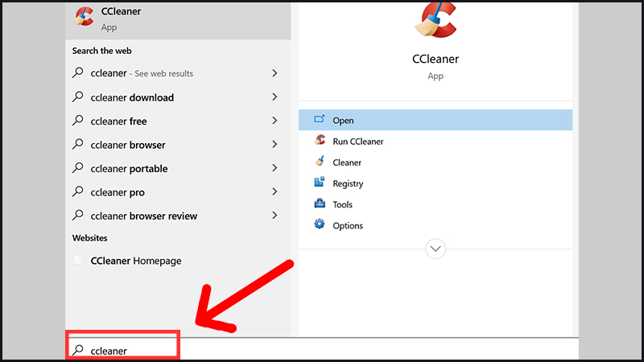Select the 'ccleaner portable' suggestion
Viewport: 644px width, 362px height.
178,168
